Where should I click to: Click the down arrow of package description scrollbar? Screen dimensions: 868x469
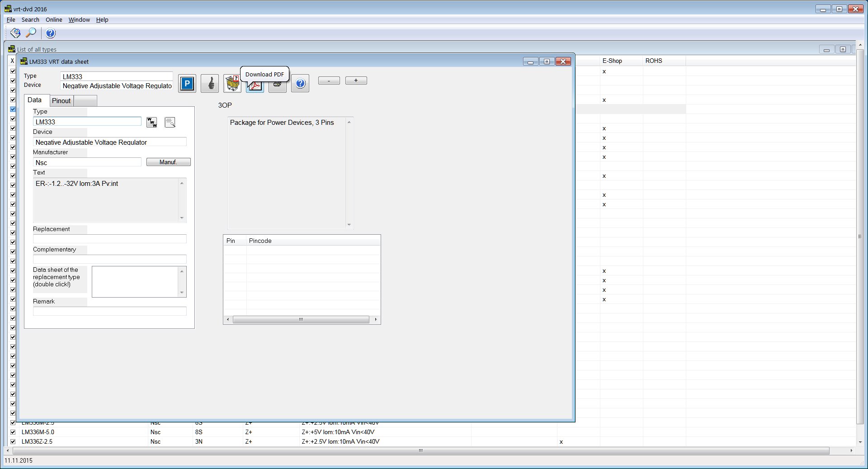tap(349, 225)
